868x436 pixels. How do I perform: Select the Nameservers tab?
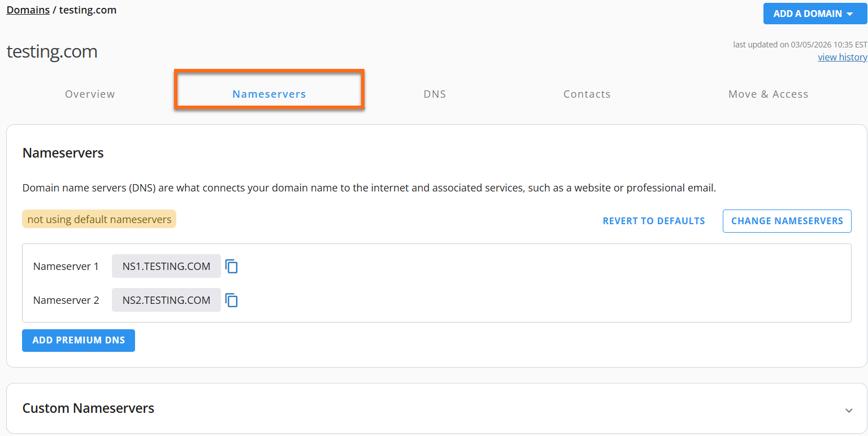point(269,94)
